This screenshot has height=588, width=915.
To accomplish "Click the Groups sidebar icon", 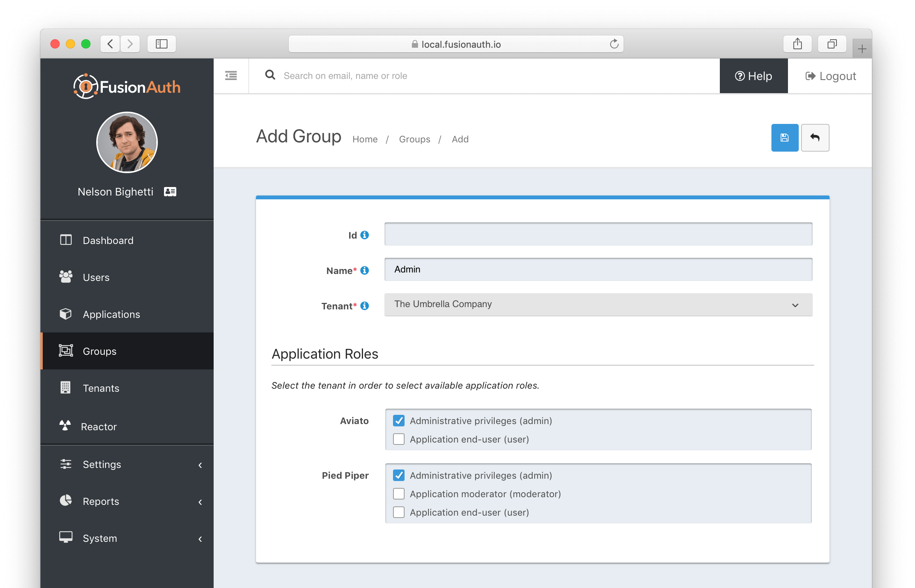I will tap(65, 350).
